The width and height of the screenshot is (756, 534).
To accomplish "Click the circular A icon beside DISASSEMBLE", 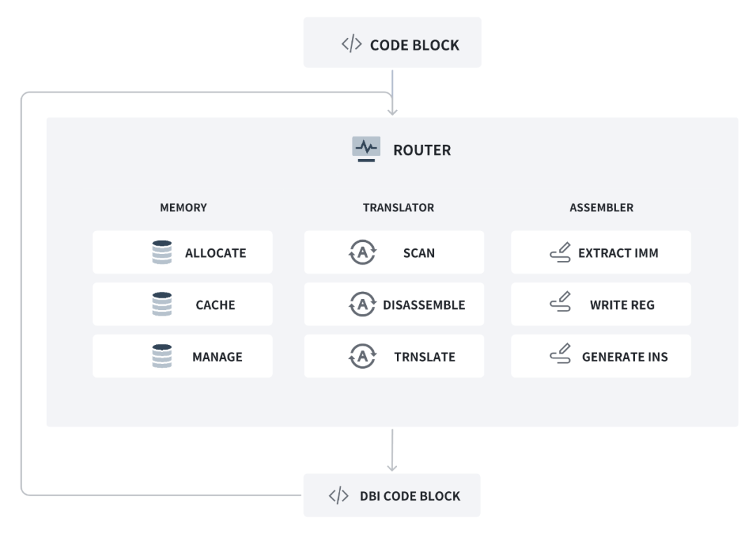I will tap(362, 304).
